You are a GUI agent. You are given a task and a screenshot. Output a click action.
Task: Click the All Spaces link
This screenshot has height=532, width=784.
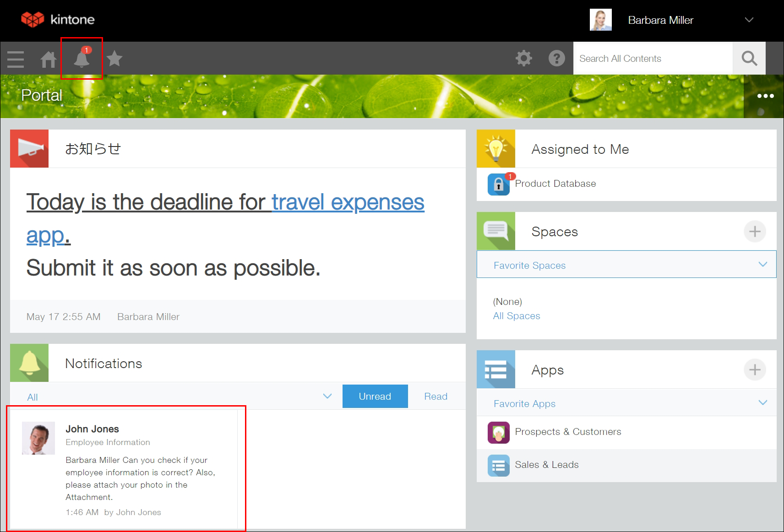516,315
